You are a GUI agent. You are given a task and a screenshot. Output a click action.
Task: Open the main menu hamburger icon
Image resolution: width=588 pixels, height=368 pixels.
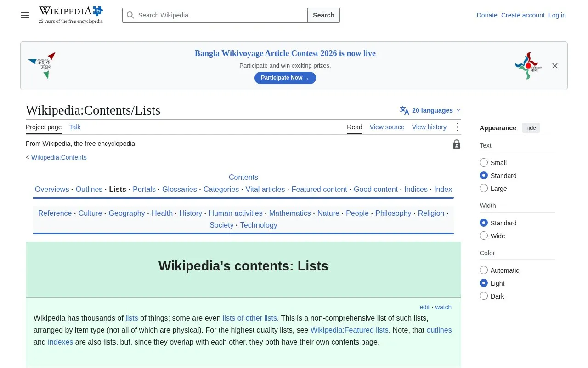pyautogui.click(x=25, y=15)
